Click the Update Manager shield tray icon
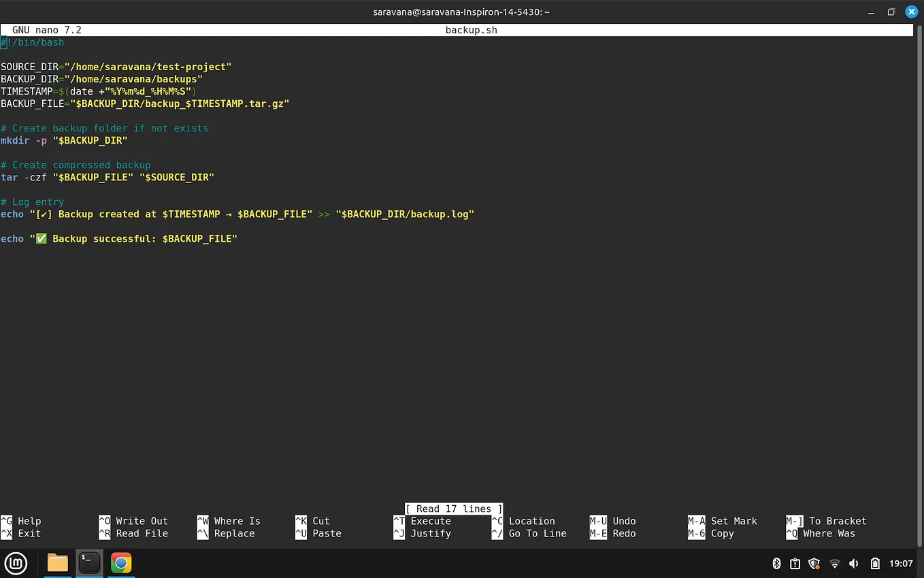Screen dimensions: 924x578 pyautogui.click(x=814, y=564)
